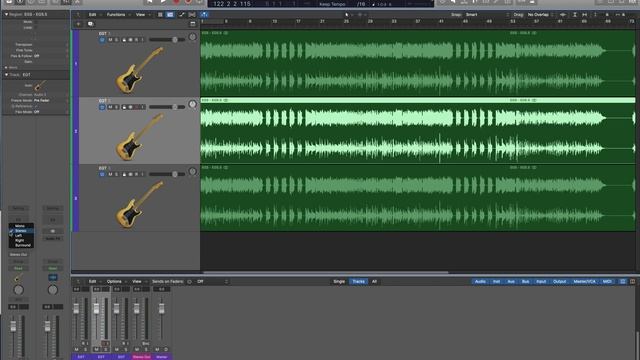The image size is (640, 360).
Task: Open the Tracks area View menu
Action: 140,15
